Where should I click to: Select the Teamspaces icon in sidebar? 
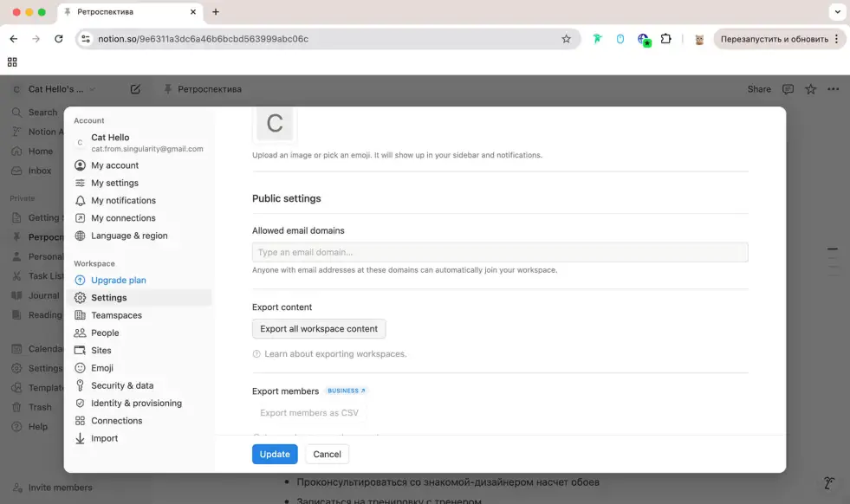coord(81,315)
